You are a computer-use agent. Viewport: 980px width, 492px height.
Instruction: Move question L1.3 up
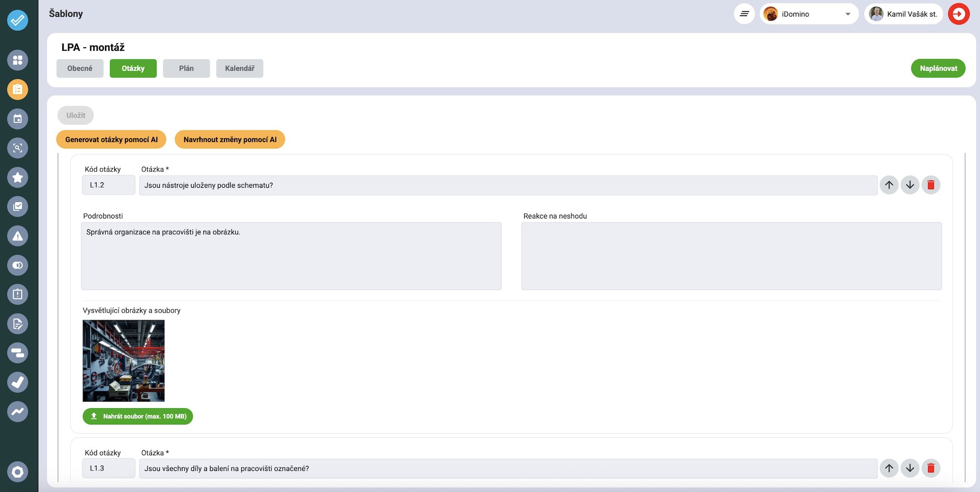click(888, 468)
